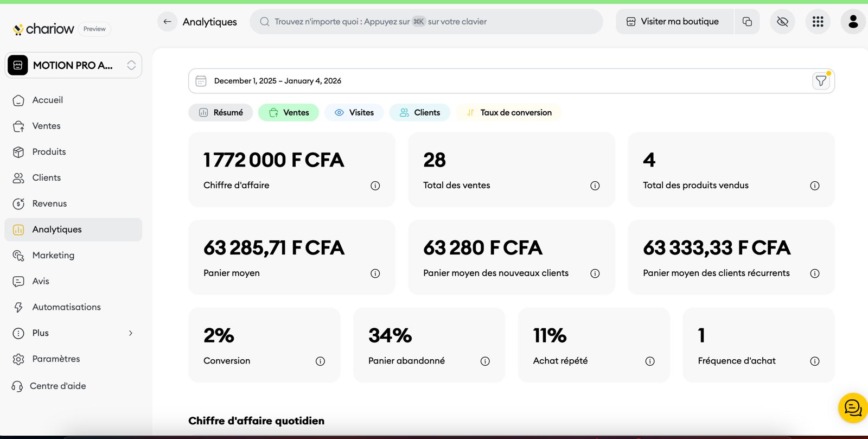Show info for Total des ventes

pos(595,186)
